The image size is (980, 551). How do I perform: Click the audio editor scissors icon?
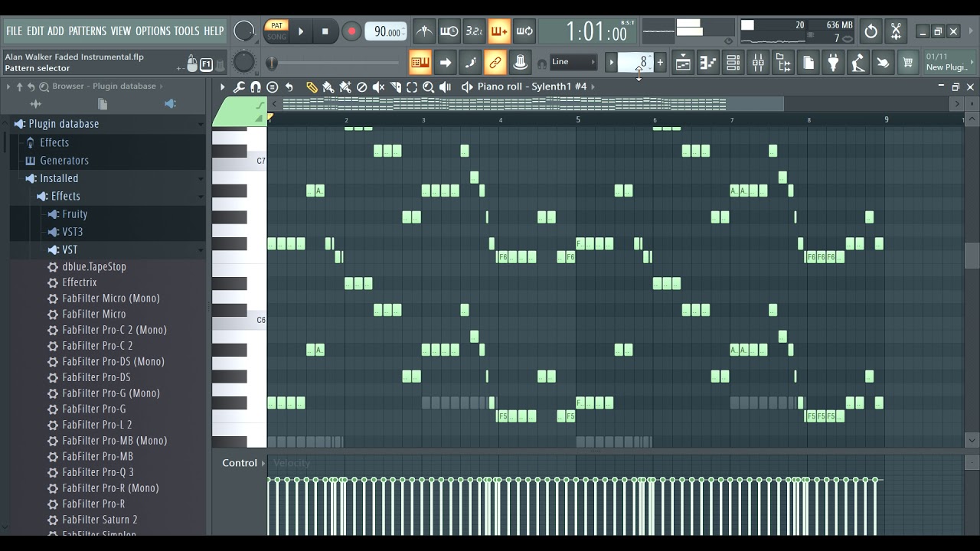click(896, 31)
